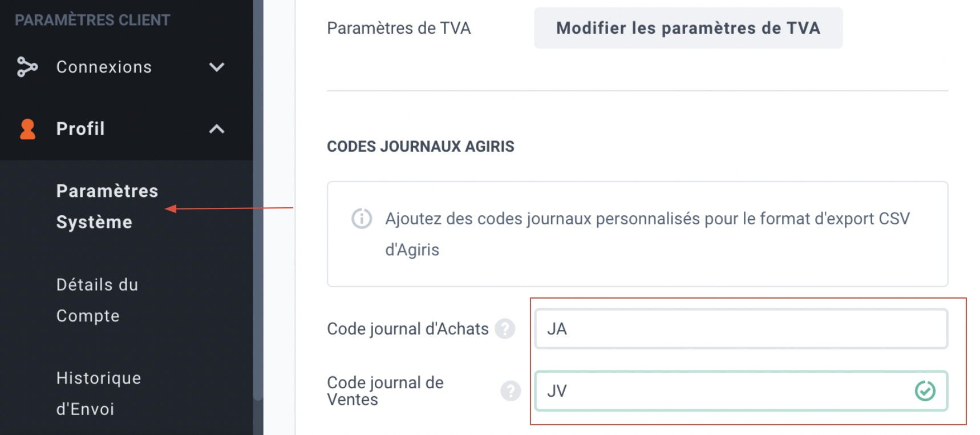Click the orange Profil user icon
This screenshot has height=435, width=980.
point(27,129)
